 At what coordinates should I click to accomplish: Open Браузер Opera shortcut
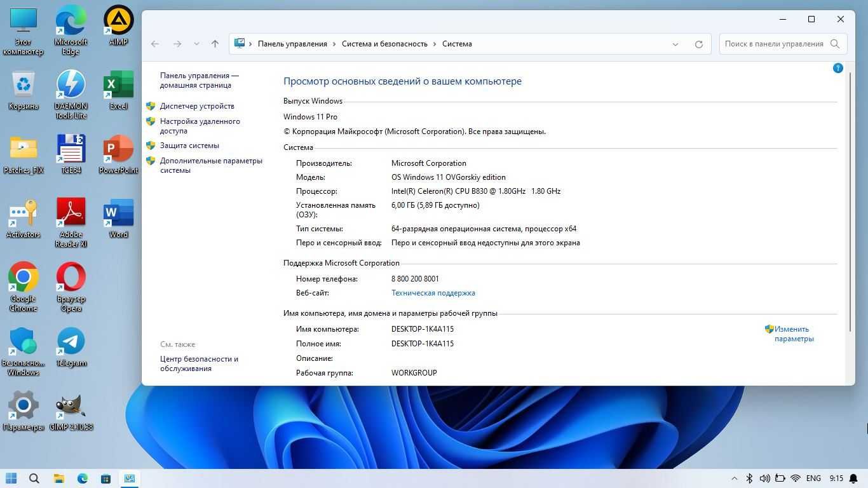(71, 287)
